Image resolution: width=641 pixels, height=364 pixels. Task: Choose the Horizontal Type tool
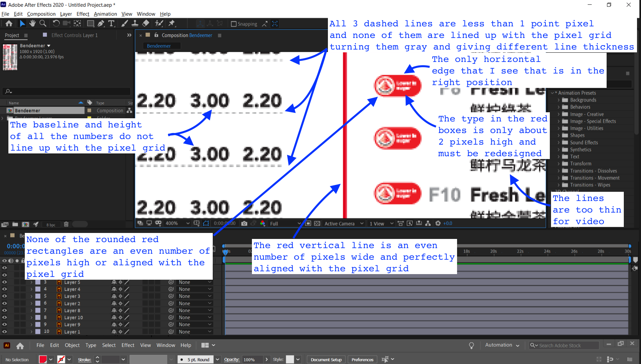[x=111, y=24]
